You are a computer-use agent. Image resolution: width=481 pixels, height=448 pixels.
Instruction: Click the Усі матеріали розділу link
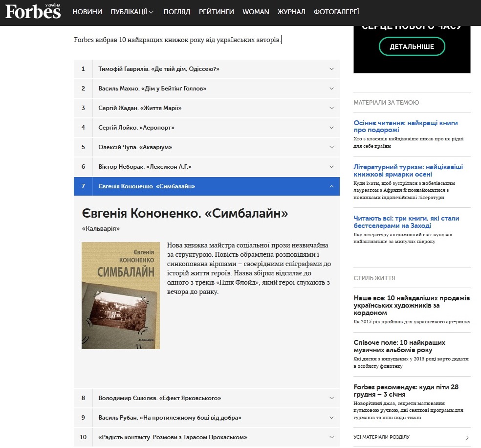tap(381, 437)
